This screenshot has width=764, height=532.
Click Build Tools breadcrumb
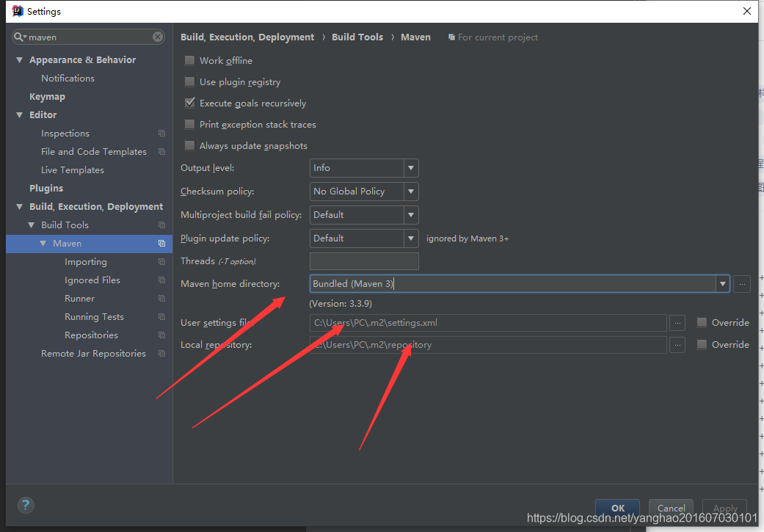pos(357,37)
